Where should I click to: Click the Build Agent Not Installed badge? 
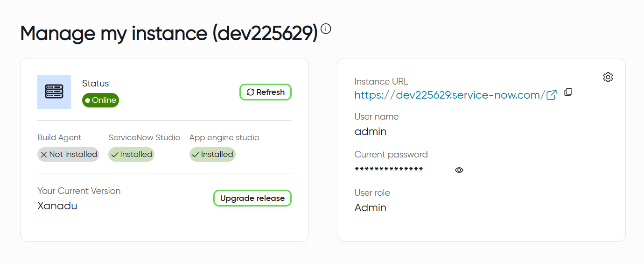pyautogui.click(x=68, y=155)
